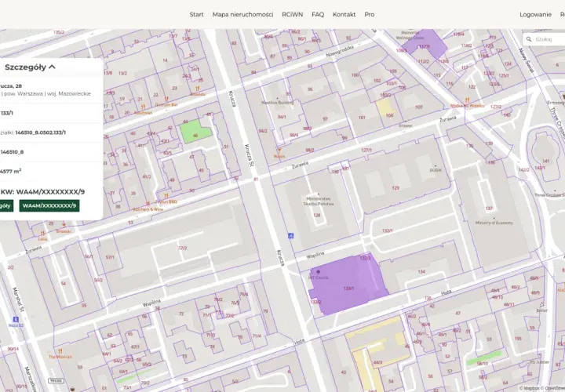Click the HIT Casino map marker
Screen dimensions: 565x392
318,272
